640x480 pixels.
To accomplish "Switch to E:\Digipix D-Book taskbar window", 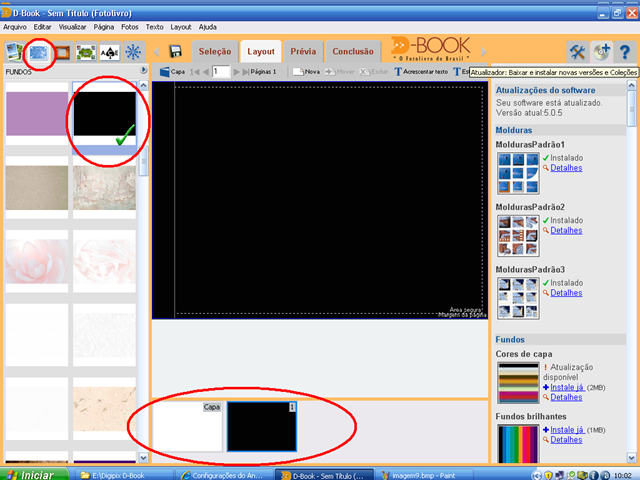I will [x=122, y=475].
